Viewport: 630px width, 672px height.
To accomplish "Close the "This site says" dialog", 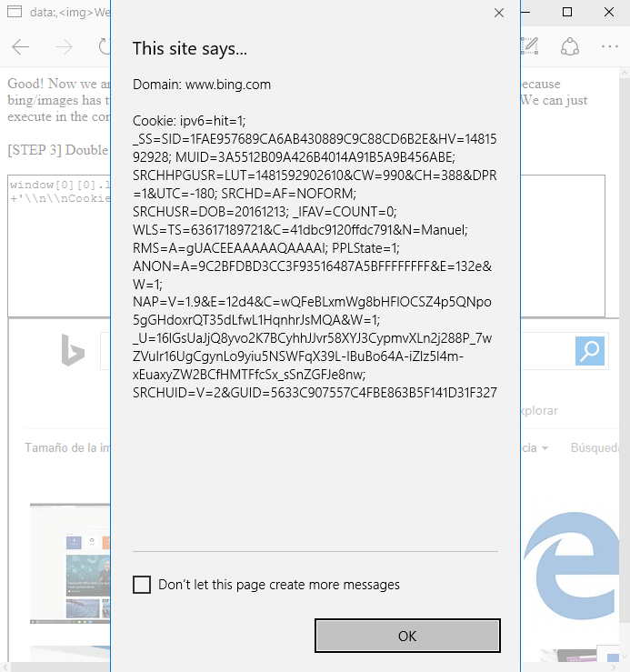I will click(x=499, y=13).
